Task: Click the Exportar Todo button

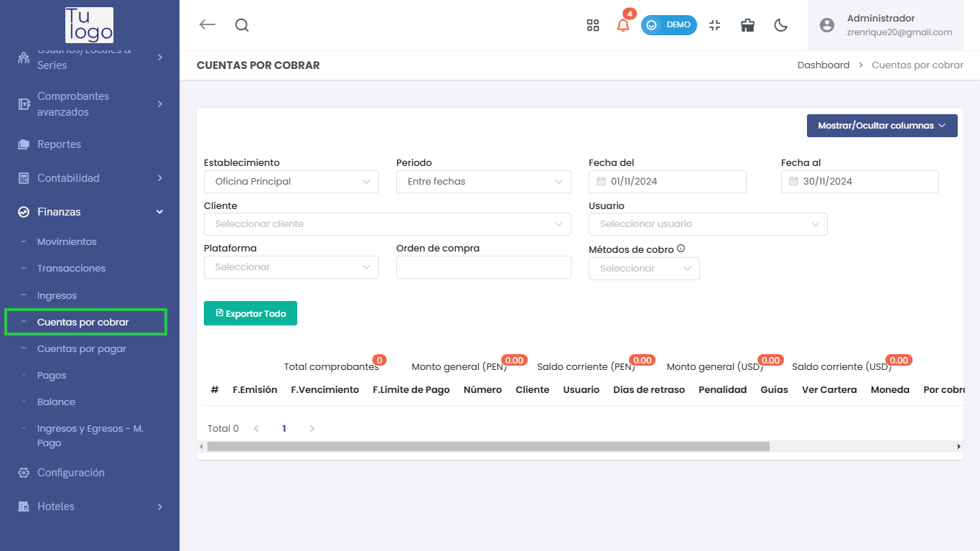Action: (251, 314)
